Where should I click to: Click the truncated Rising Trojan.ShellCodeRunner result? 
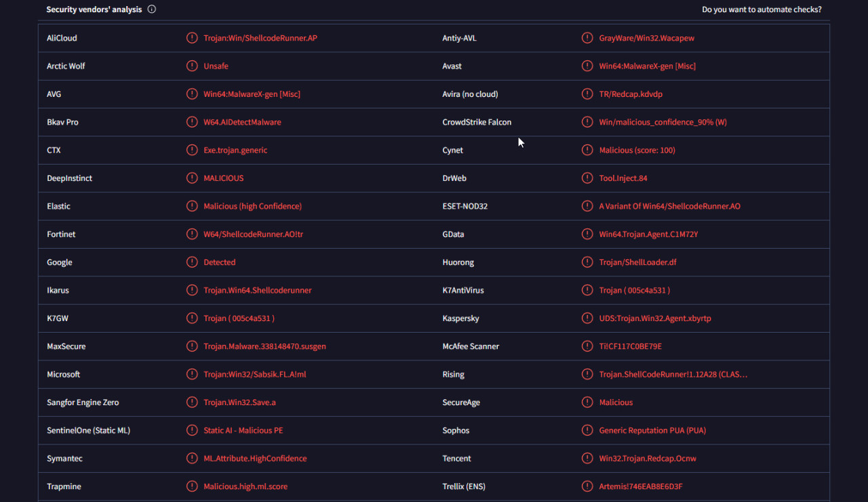pos(673,375)
